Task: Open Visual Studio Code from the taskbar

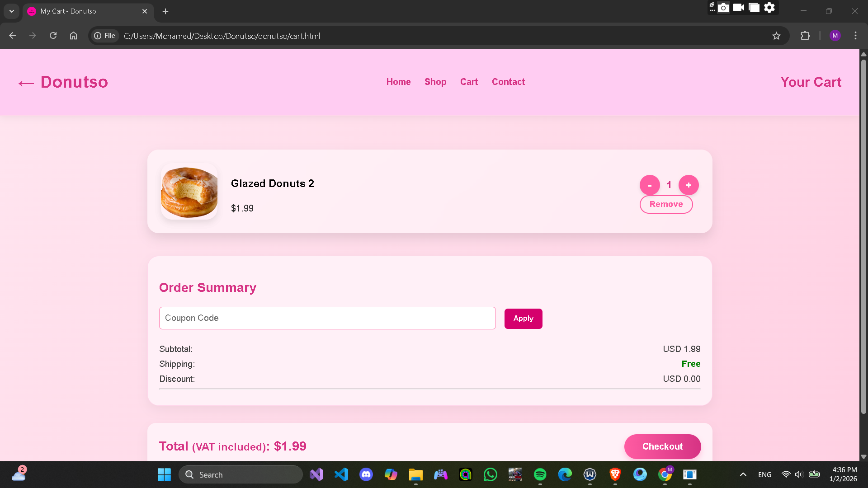Action: pos(341,474)
